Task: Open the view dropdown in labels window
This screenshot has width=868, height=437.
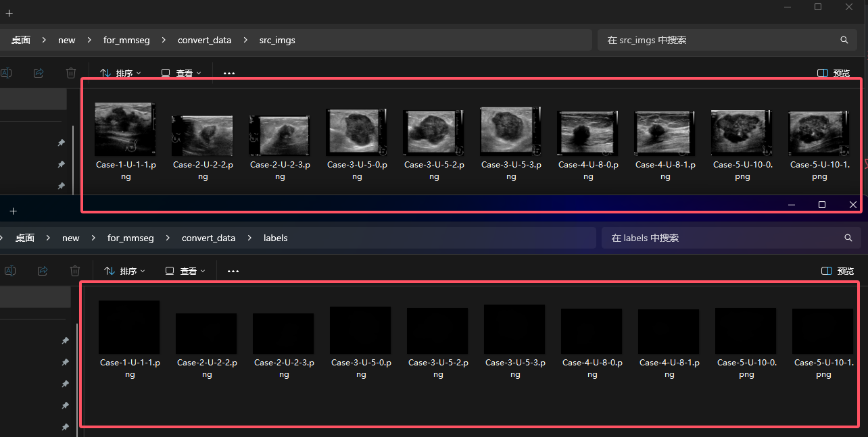Action: pyautogui.click(x=185, y=271)
